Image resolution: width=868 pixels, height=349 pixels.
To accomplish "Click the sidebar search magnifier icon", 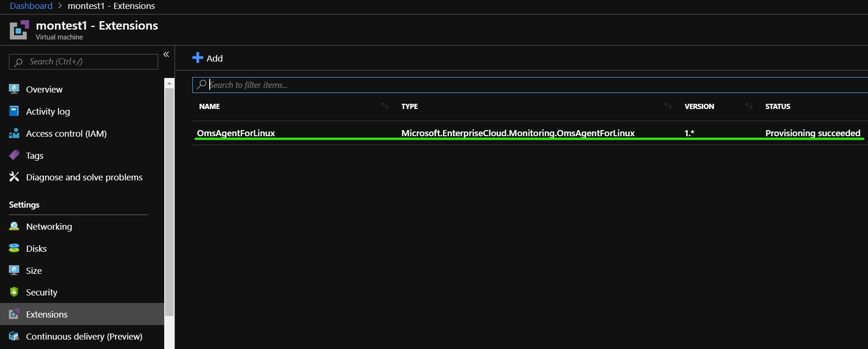I will click(18, 62).
